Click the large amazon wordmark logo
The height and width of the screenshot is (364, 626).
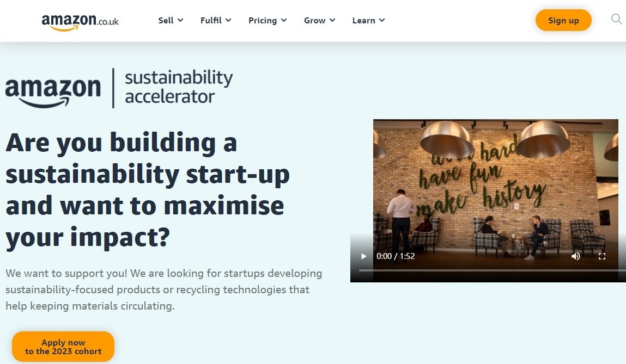click(53, 89)
